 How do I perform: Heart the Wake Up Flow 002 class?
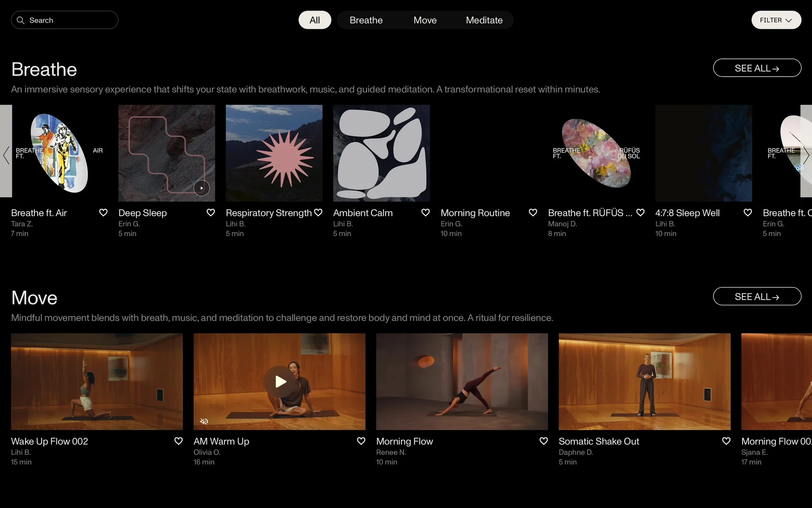tap(178, 441)
